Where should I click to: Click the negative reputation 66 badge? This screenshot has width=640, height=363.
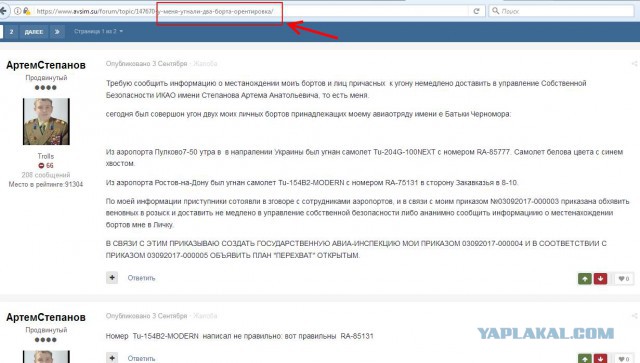(46, 165)
